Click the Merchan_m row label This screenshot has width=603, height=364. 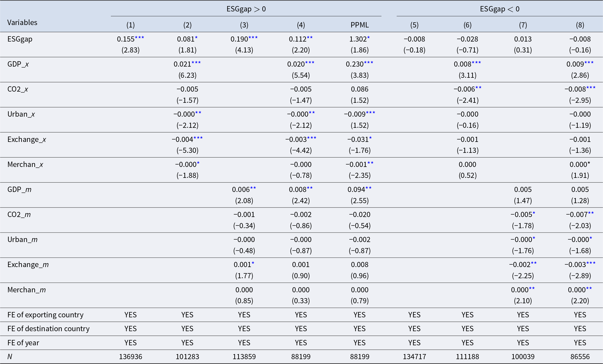pos(27,290)
